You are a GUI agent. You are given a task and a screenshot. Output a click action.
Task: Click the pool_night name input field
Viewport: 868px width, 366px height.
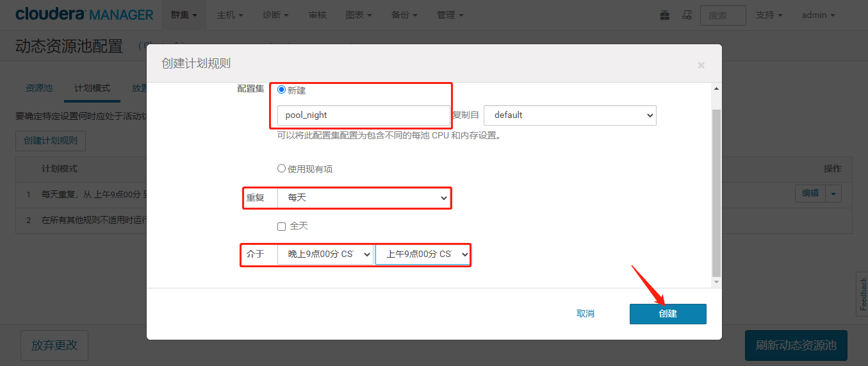[364, 115]
